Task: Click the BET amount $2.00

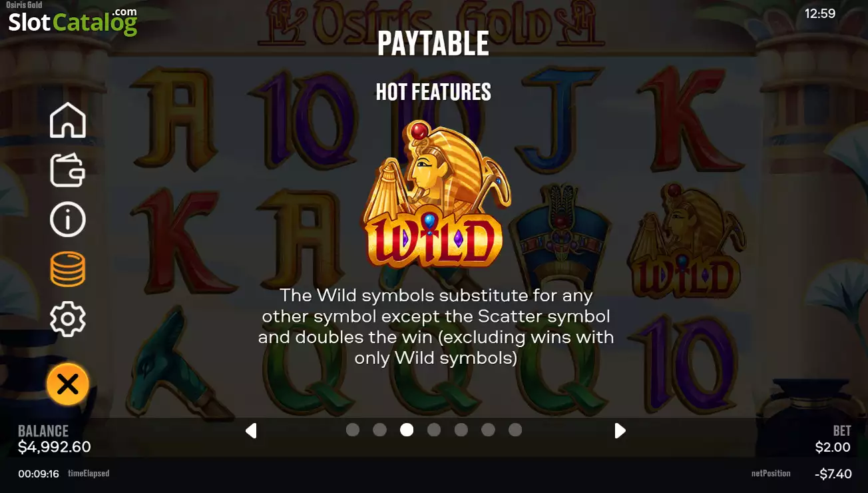Action: click(833, 447)
